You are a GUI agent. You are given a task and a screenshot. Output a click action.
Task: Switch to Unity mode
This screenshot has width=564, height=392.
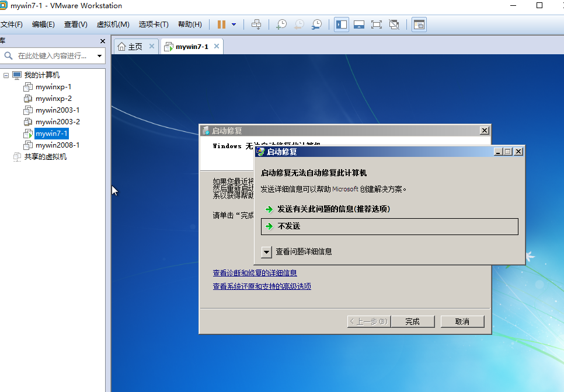pos(394,24)
